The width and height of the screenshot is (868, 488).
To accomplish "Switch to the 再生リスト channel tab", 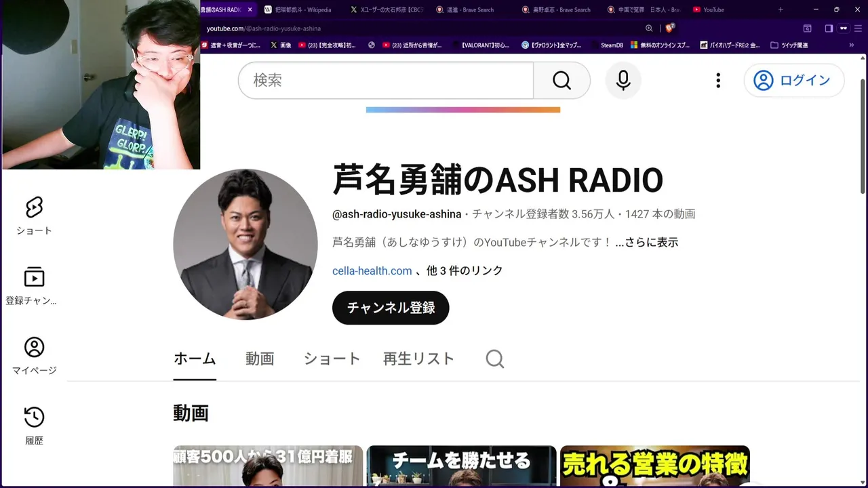I will pos(418,359).
